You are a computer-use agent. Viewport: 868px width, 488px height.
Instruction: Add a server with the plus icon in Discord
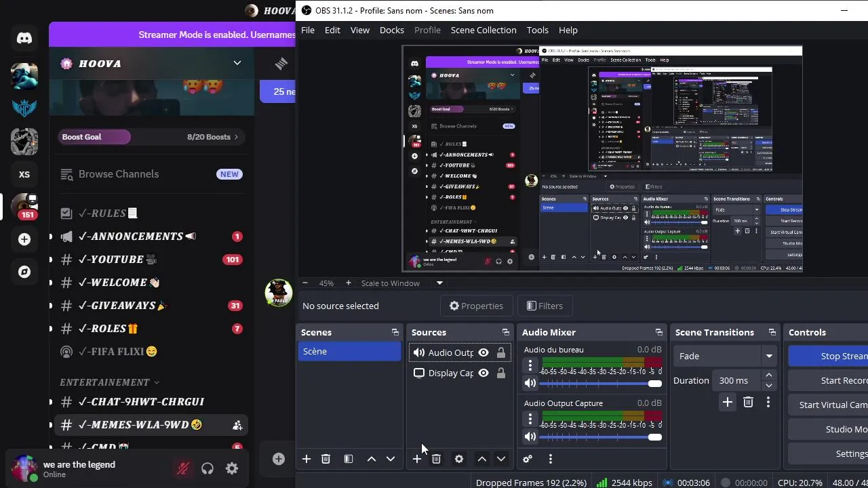tap(24, 239)
